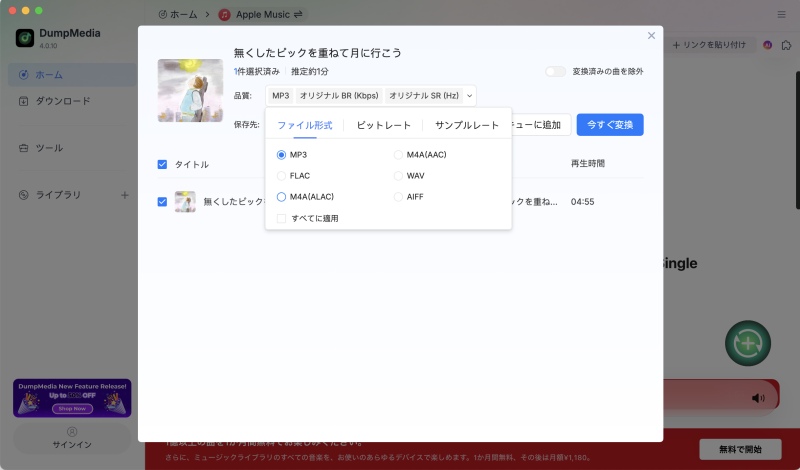800x470 pixels.
Task: Click the 1件選択済み text
Action: (257, 71)
